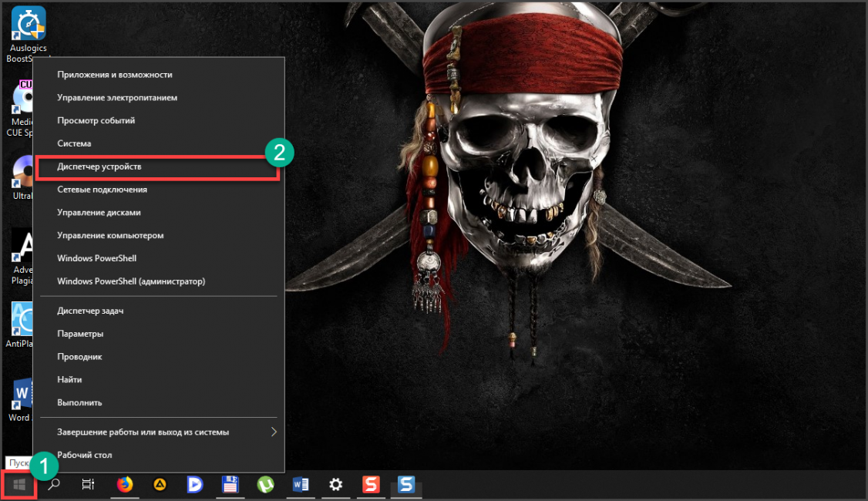Expand the shutdown or sign out submenu arrow
Viewport: 868px width, 501px height.
[273, 432]
